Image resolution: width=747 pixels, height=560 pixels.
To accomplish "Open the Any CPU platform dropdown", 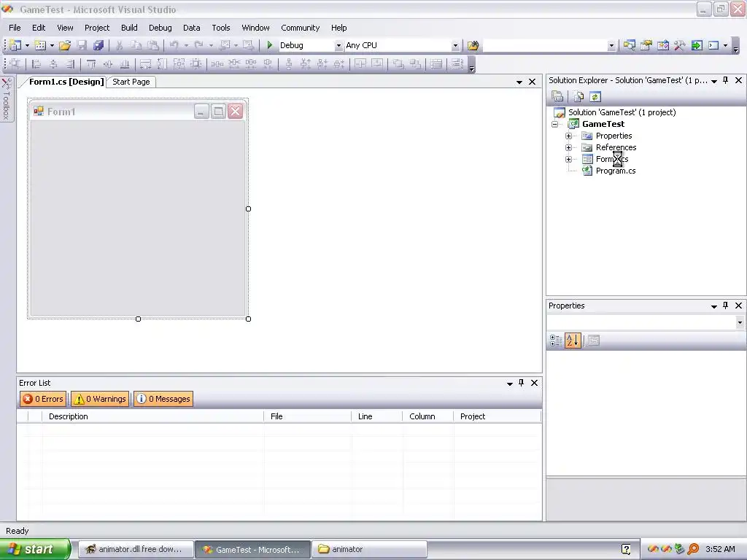I will pos(455,46).
